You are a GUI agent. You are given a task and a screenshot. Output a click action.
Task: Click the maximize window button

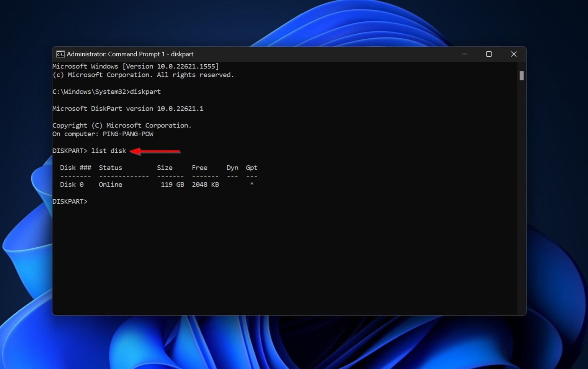[489, 54]
